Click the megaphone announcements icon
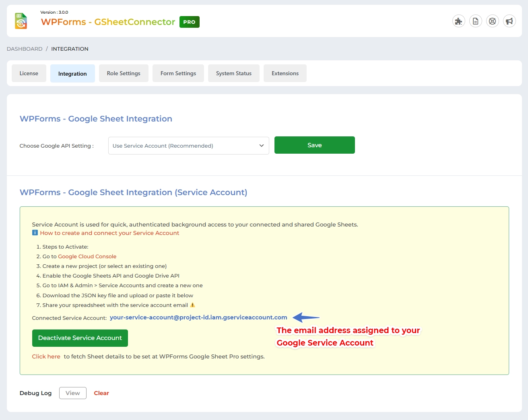The height and width of the screenshot is (420, 528). pyautogui.click(x=509, y=21)
